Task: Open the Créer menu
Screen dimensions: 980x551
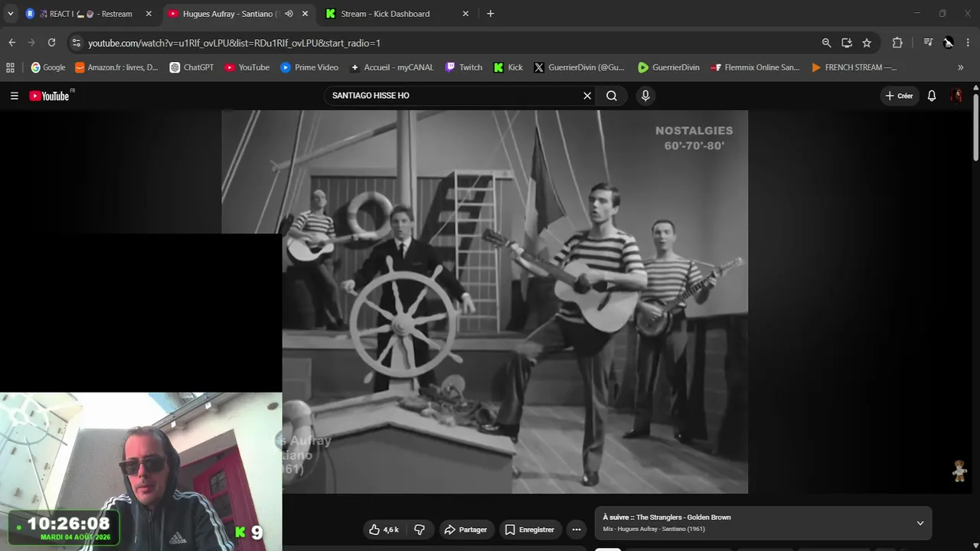Action: (x=899, y=96)
